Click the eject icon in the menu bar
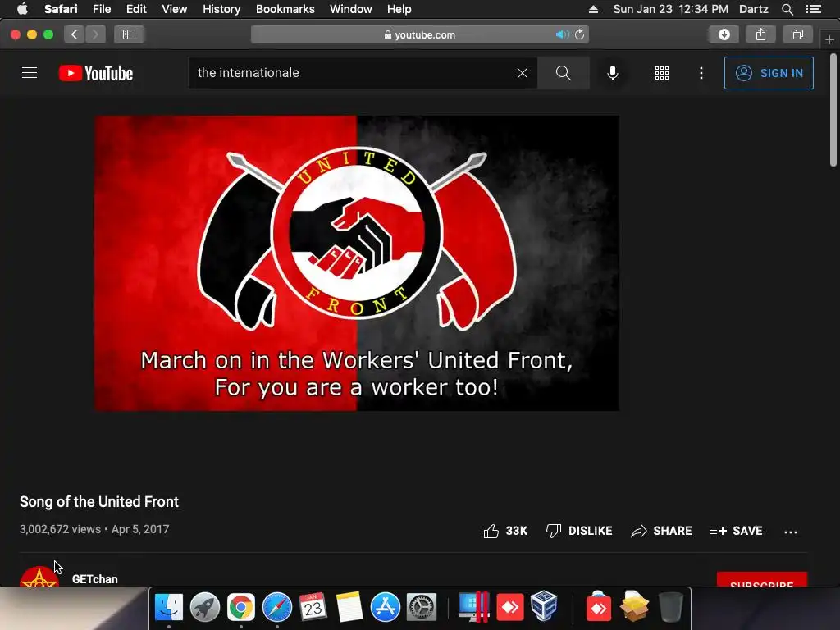This screenshot has height=630, width=840. pyautogui.click(x=594, y=9)
